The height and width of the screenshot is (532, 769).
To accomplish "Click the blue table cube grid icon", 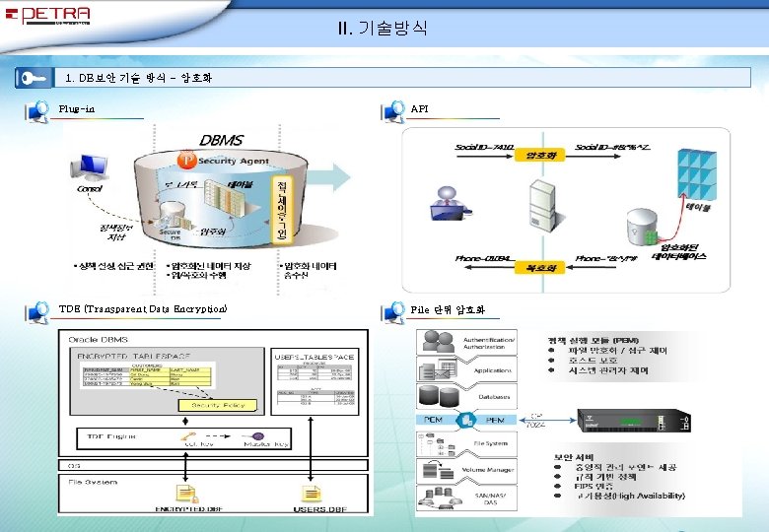I will [697, 174].
